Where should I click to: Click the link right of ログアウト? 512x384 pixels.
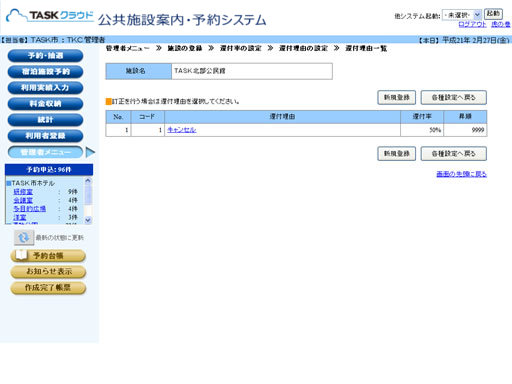(500, 24)
